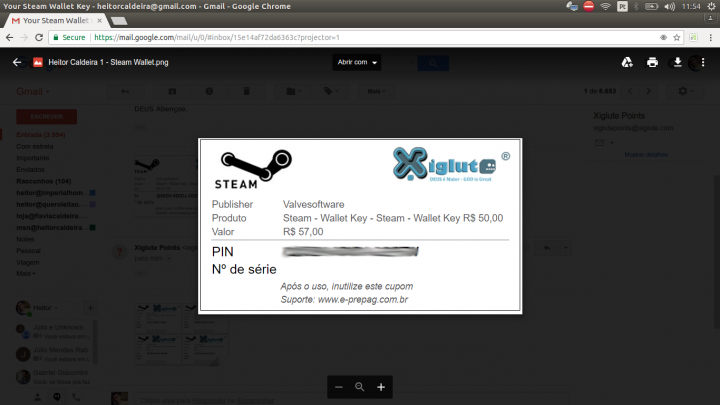
Task: Open the Com estrela folder
Action: 35,146
